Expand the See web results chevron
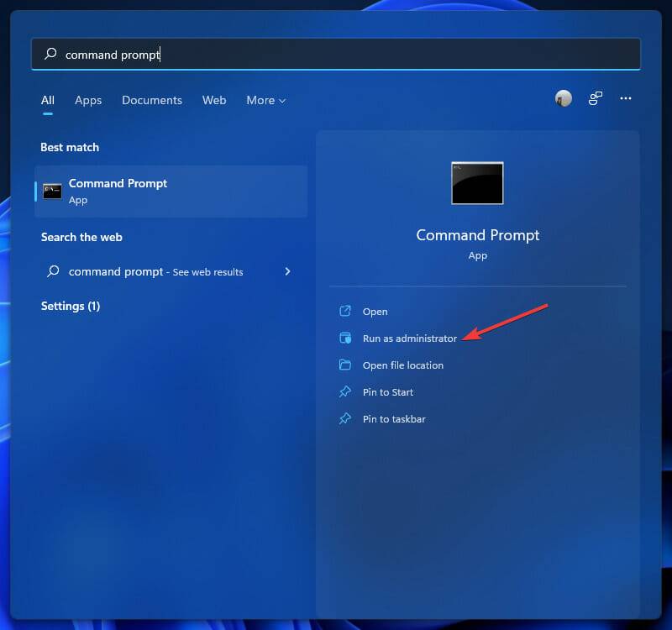Image resolution: width=672 pixels, height=630 pixels. (286, 271)
